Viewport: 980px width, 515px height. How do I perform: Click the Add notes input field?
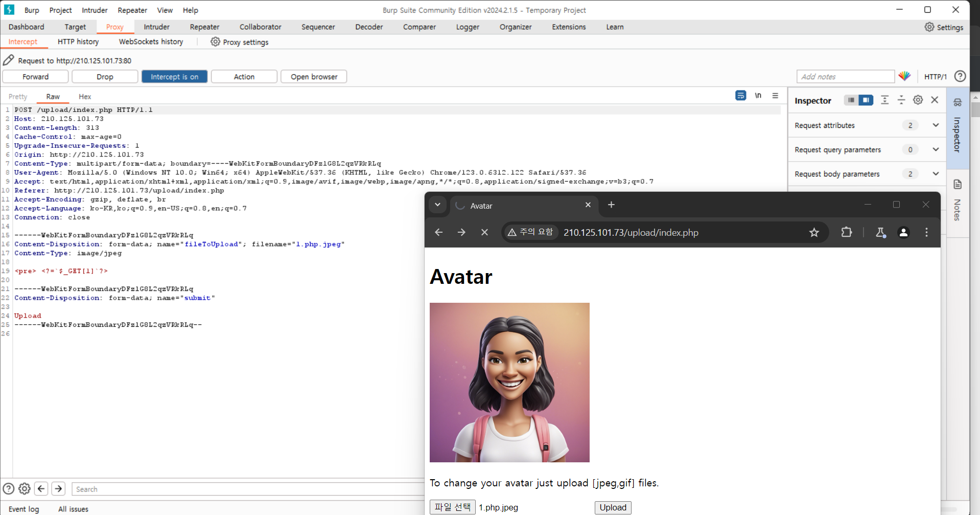pos(846,77)
